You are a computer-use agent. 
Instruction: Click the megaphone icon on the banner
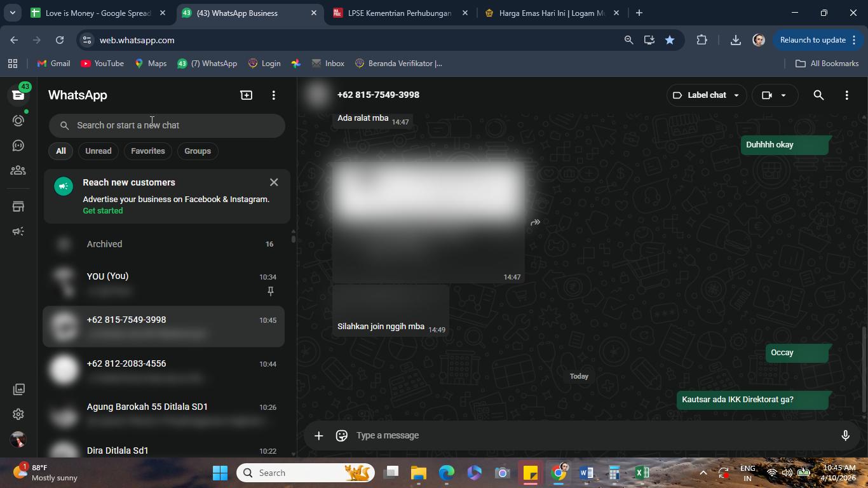coord(64,186)
